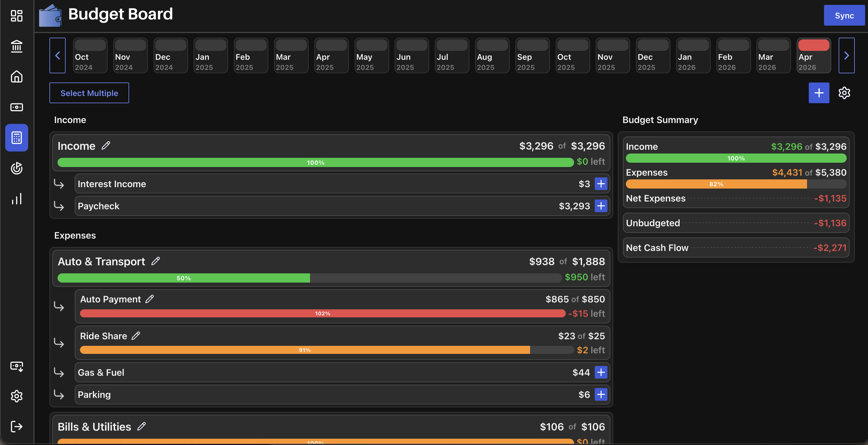Select the May 2025 month tab
The image size is (868, 445).
click(372, 55)
